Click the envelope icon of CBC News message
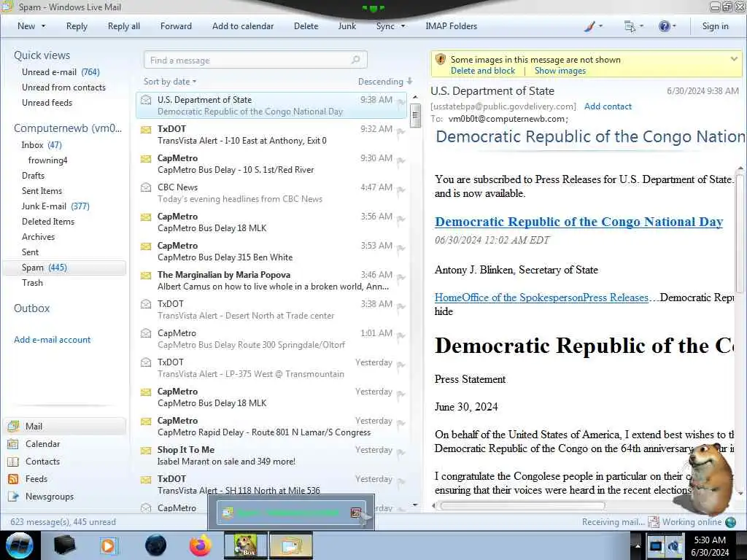 [x=146, y=187]
